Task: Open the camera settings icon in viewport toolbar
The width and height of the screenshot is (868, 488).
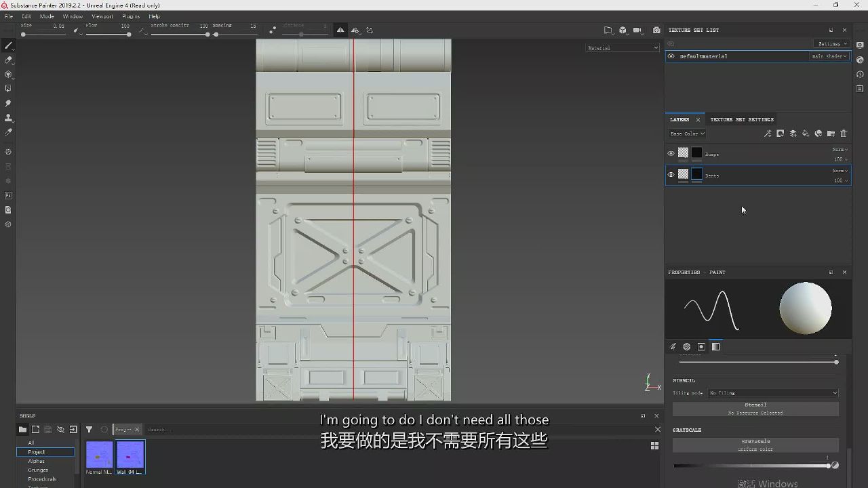Action: click(x=637, y=30)
